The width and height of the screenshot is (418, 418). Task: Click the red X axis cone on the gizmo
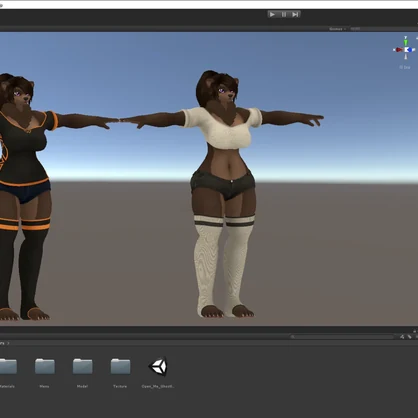point(398,50)
